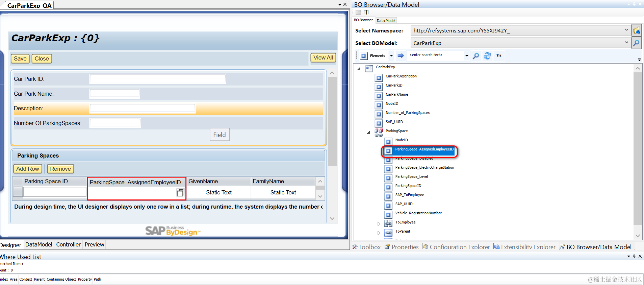Click the Vehicle_RegistrationNumber element icon

click(388, 214)
